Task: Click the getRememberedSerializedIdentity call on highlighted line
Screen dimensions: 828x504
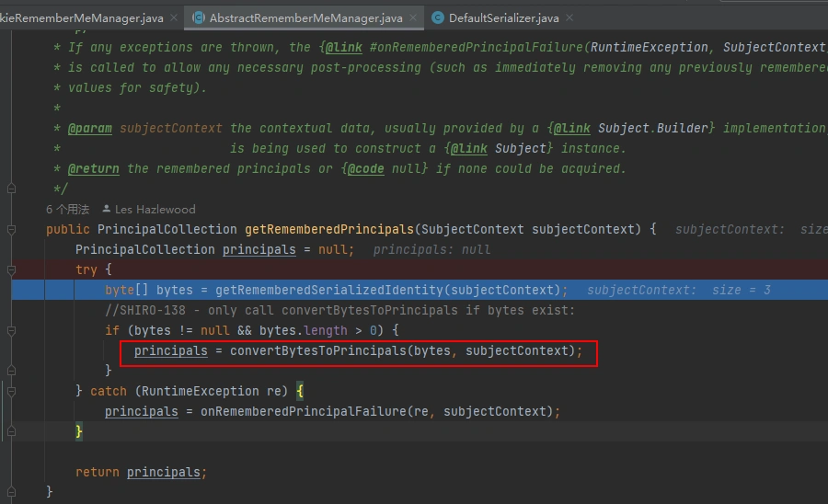Action: pyautogui.click(x=316, y=291)
